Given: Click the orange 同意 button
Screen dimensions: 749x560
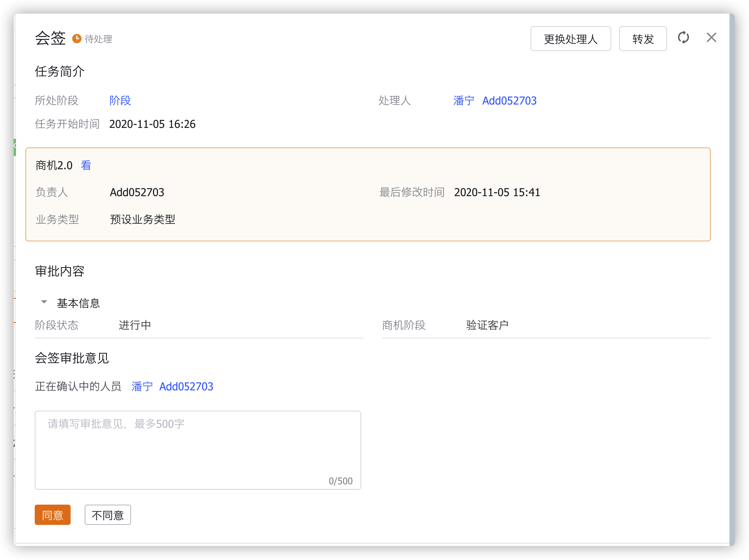Looking at the screenshot, I should tap(53, 515).
